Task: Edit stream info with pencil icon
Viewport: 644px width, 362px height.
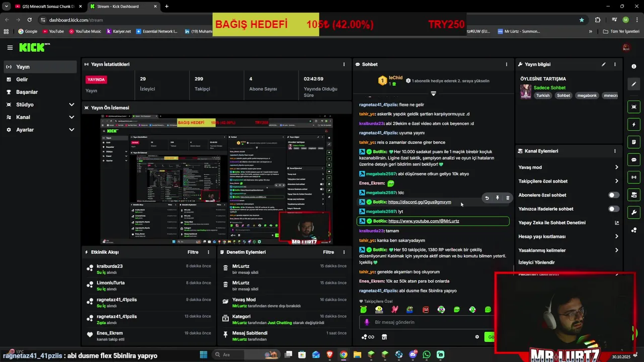Action: (x=603, y=64)
